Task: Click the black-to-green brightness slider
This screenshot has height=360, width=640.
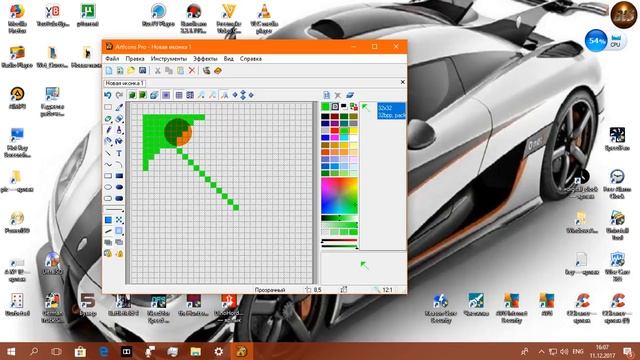Action: click(339, 218)
